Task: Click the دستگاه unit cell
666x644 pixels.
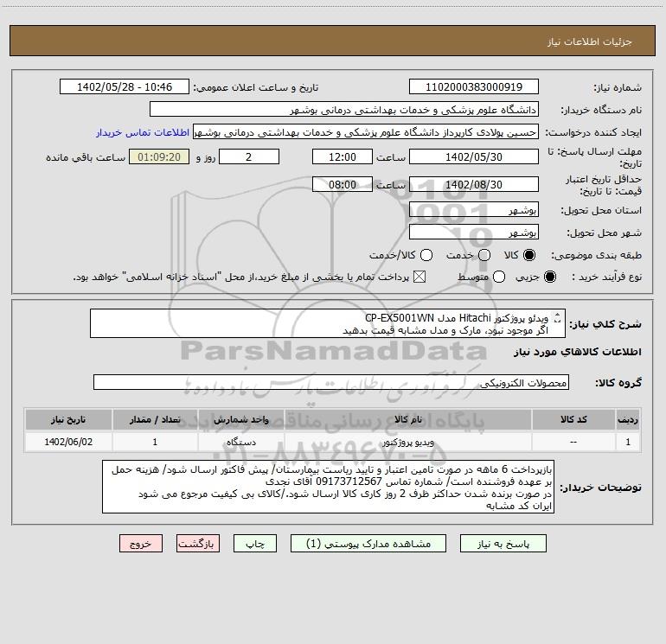Action: [x=240, y=442]
